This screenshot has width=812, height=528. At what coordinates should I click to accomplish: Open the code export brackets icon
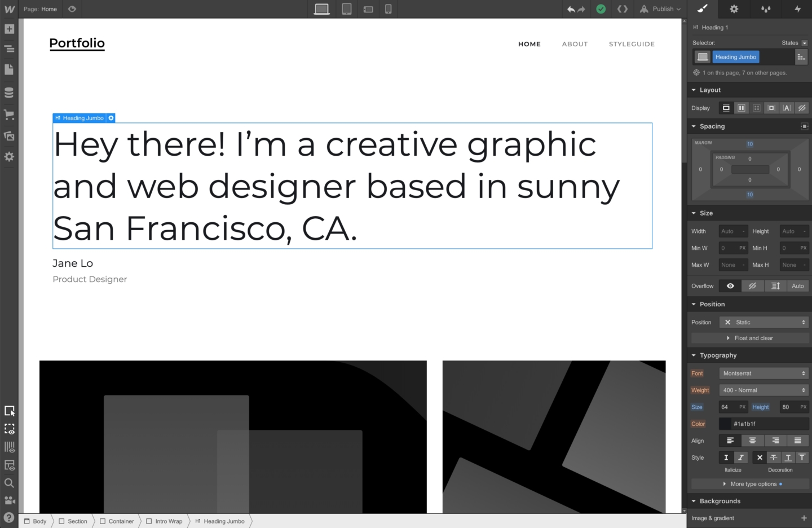point(623,9)
